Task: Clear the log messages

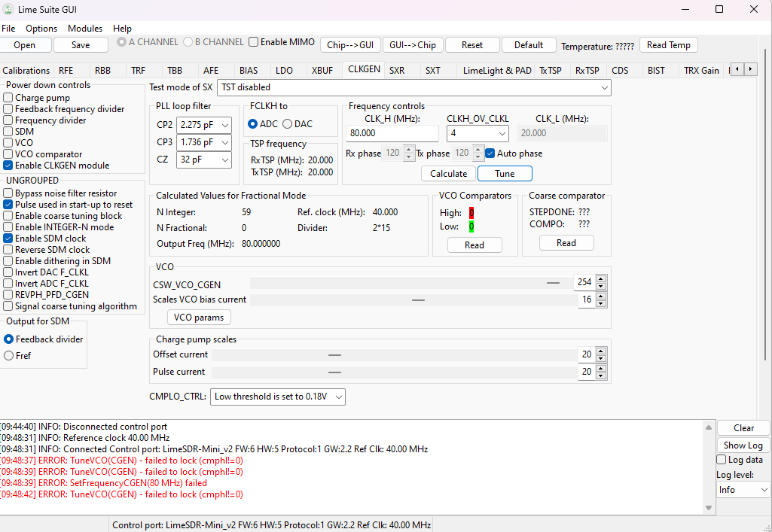Action: click(743, 428)
